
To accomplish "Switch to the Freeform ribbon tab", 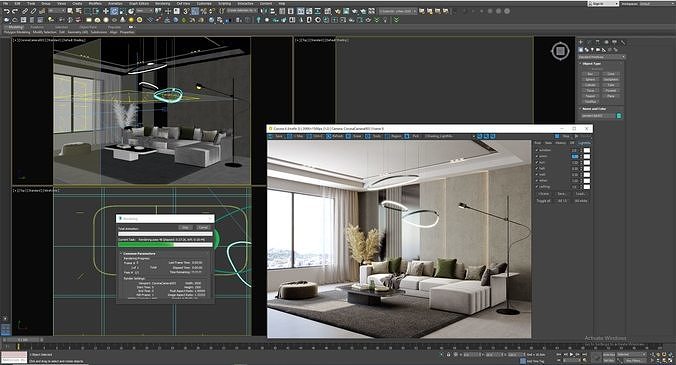I will pyautogui.click(x=37, y=27).
